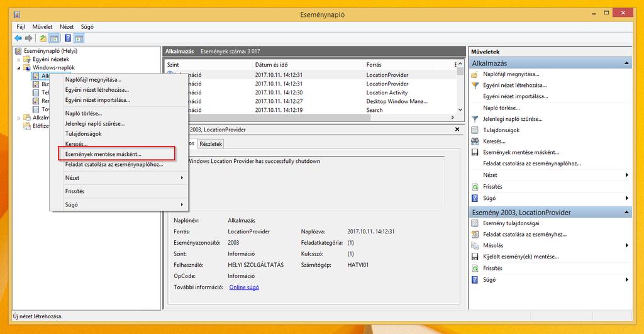Screen dimensions: 644x334
Task: Select the Desktop Window Mana... event row
Action: click(311, 101)
